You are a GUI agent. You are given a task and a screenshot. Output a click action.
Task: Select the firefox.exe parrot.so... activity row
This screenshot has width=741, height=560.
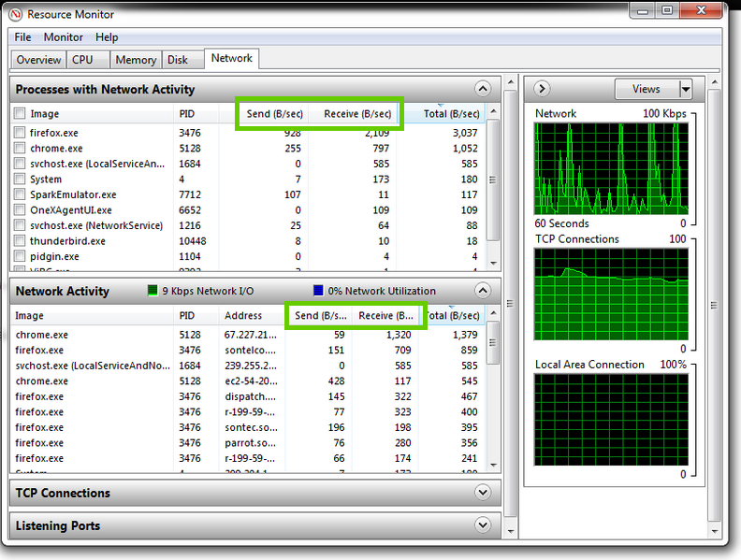pos(248,442)
